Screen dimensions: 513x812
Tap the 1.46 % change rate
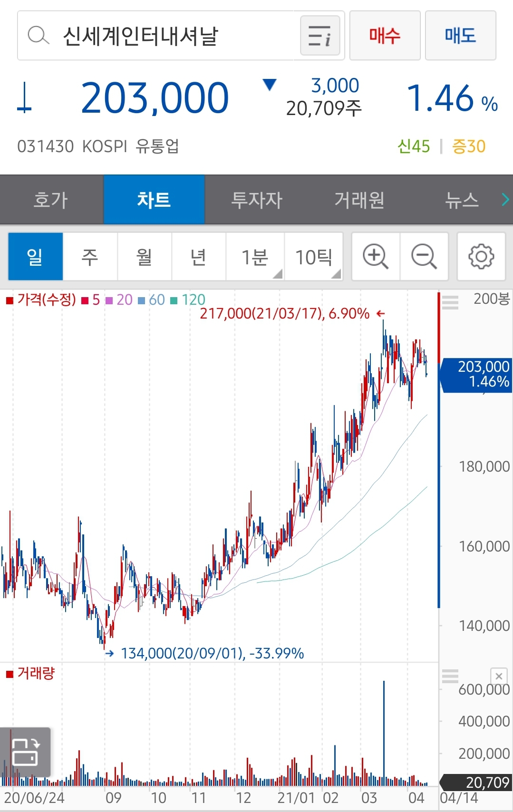pos(452,98)
